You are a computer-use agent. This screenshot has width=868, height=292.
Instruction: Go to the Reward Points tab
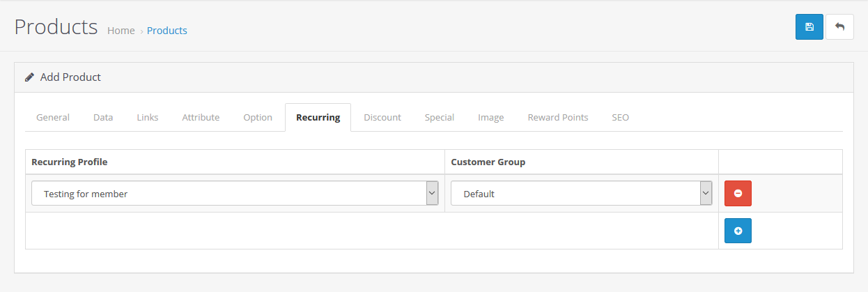click(x=558, y=117)
